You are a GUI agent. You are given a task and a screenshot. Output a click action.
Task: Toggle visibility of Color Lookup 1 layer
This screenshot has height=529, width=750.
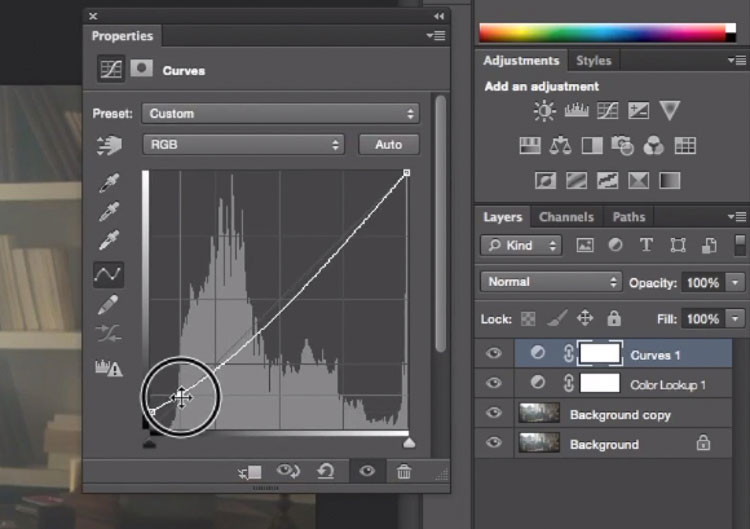494,383
